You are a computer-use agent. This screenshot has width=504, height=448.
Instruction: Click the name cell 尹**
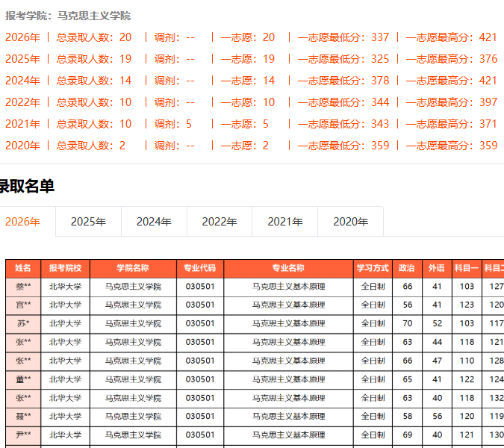click(x=23, y=435)
